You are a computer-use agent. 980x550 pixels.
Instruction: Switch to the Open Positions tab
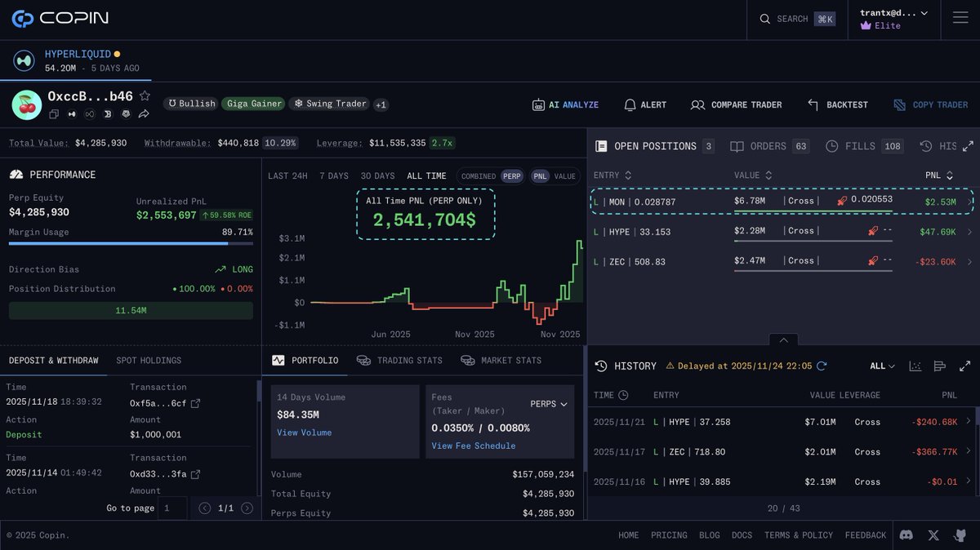pyautogui.click(x=654, y=146)
